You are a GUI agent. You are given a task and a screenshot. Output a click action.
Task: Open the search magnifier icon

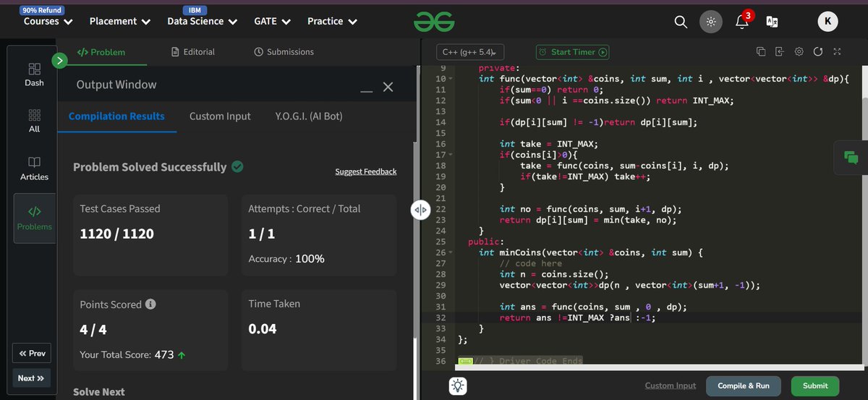point(681,22)
